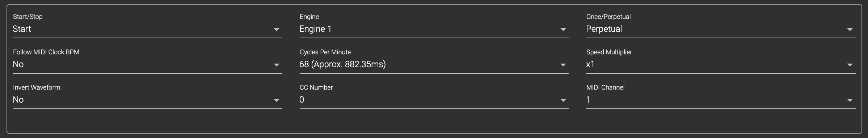Image resolution: width=868 pixels, height=138 pixels.
Task: Click 'No' under Invert Waveform
Action: (x=18, y=100)
